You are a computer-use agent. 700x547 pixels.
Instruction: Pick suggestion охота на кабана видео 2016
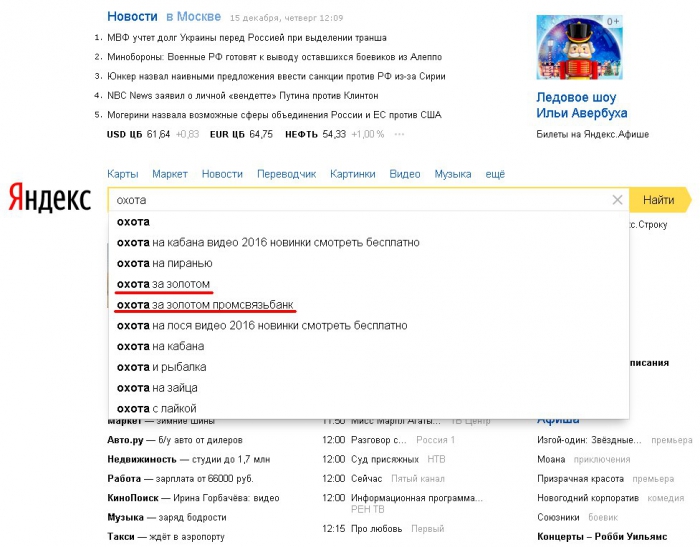(x=369, y=242)
